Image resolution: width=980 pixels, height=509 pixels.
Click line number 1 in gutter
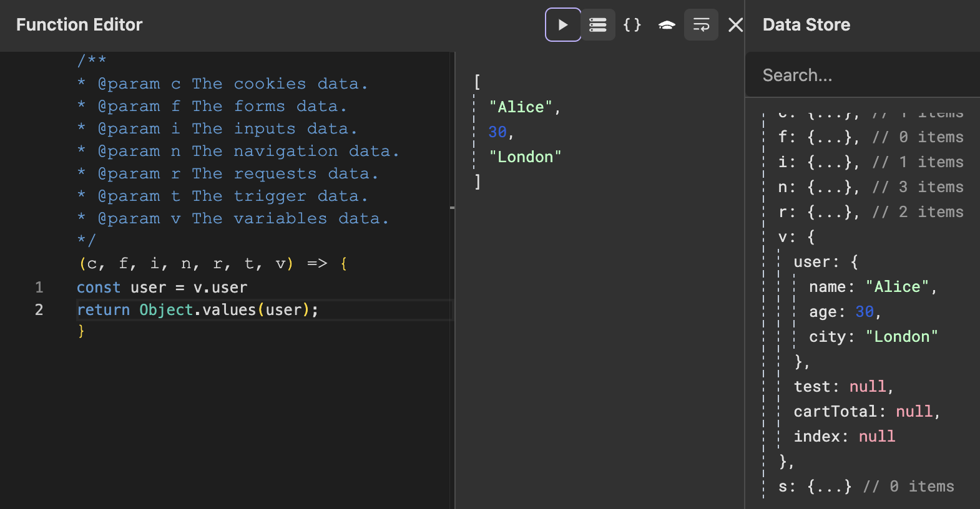coord(39,288)
